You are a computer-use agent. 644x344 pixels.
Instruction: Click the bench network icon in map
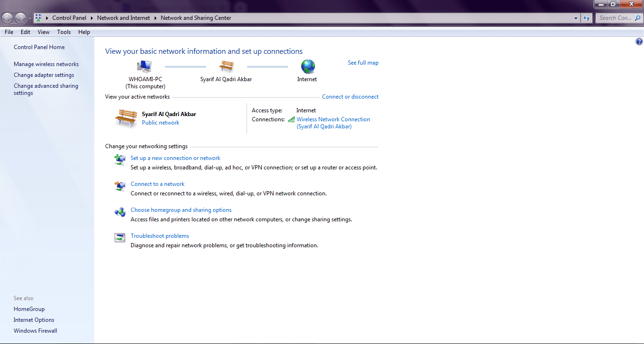tap(226, 67)
